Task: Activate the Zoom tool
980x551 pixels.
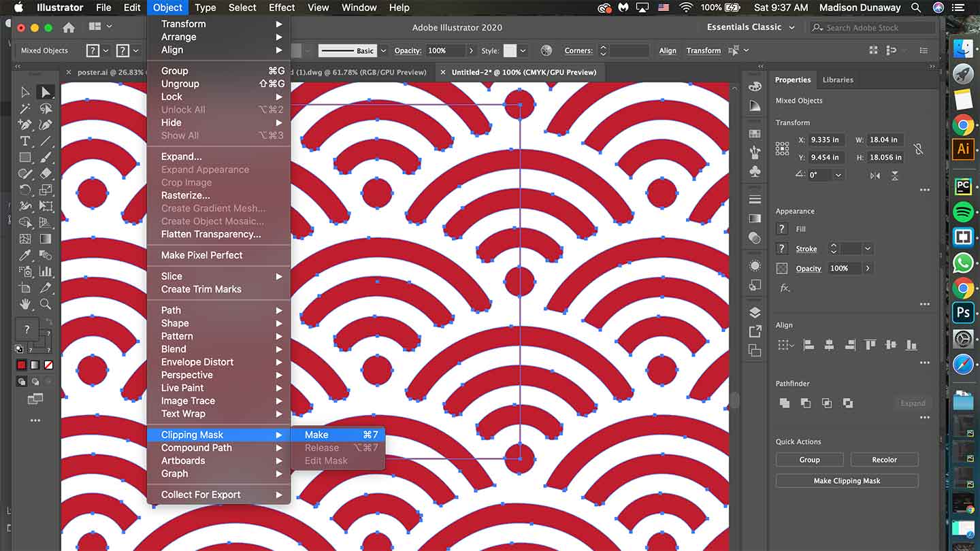Action: (x=46, y=304)
